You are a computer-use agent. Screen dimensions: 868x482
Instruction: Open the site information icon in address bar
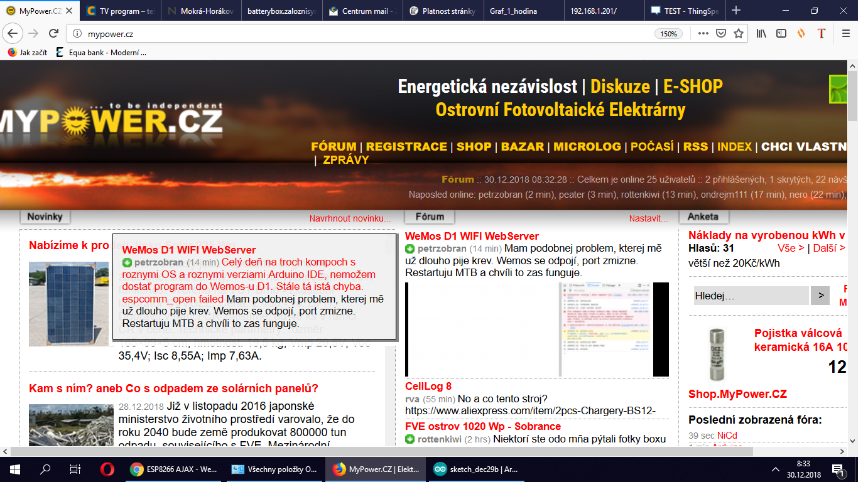point(77,34)
